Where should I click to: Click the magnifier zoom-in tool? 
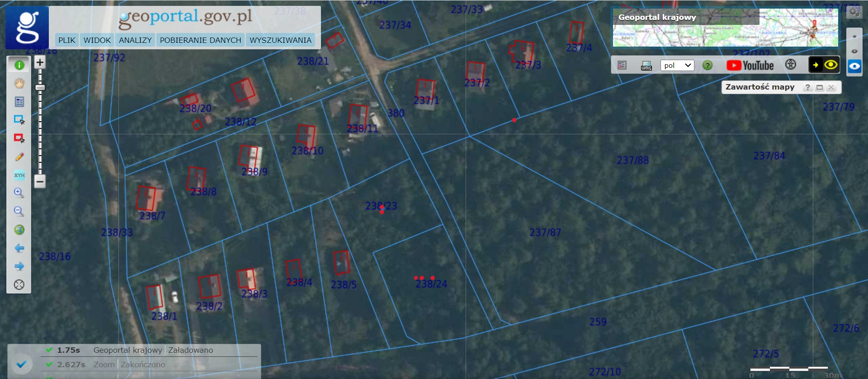19,193
